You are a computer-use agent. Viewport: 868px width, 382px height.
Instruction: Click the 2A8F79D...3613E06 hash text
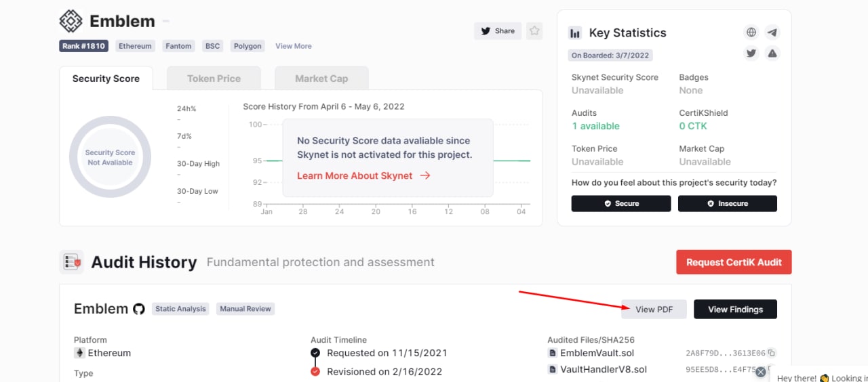pos(726,353)
